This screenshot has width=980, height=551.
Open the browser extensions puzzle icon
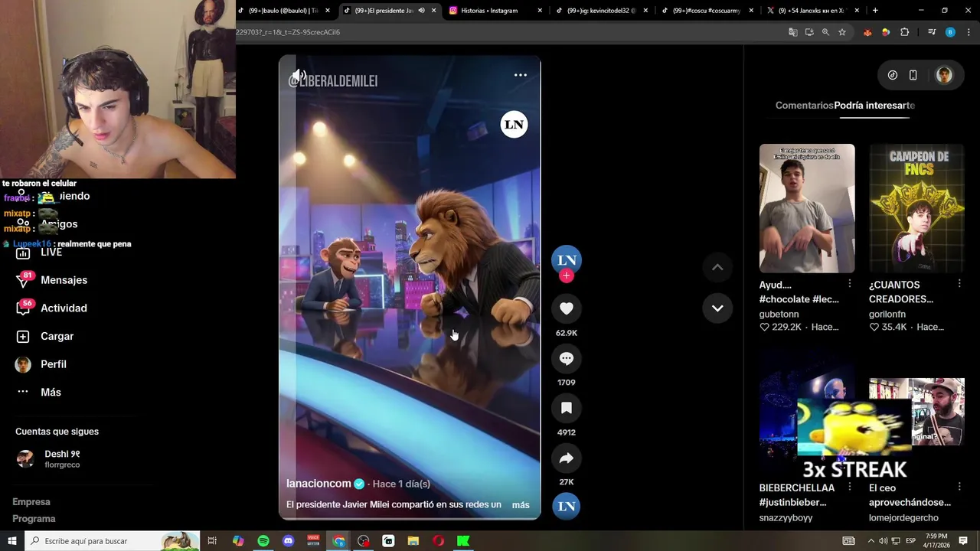click(905, 32)
